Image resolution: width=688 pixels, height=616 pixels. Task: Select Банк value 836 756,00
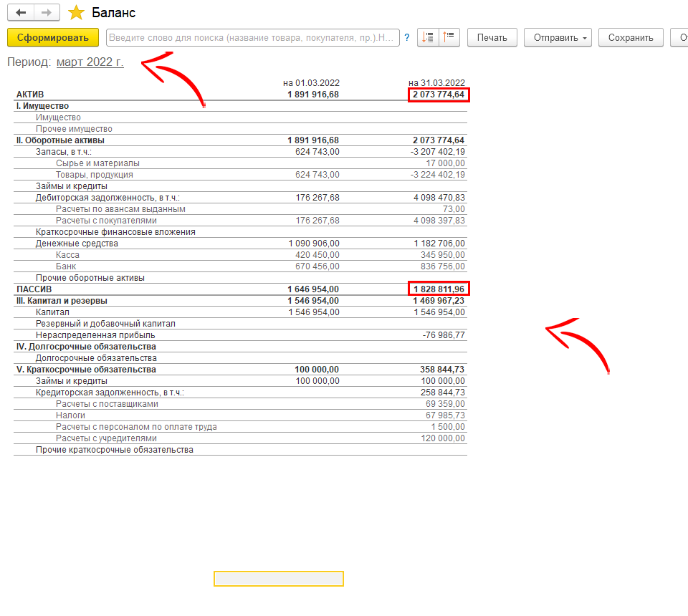[439, 266]
